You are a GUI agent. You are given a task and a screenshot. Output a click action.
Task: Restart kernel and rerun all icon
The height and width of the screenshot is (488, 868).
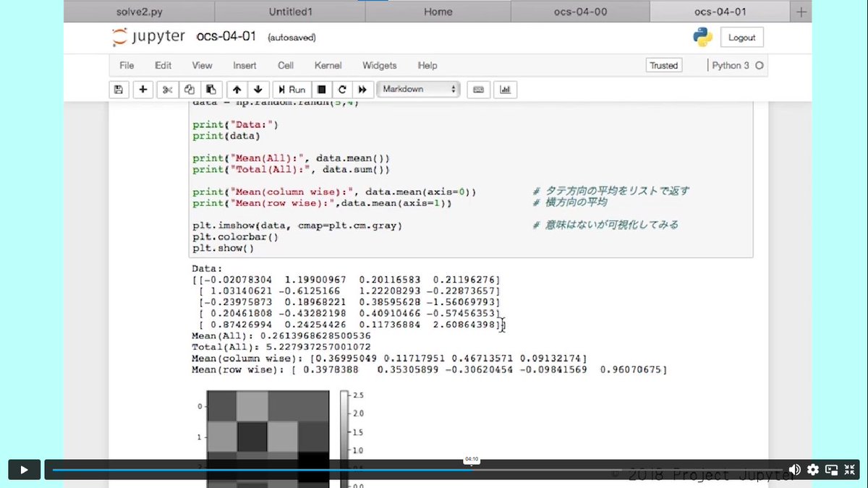point(362,90)
